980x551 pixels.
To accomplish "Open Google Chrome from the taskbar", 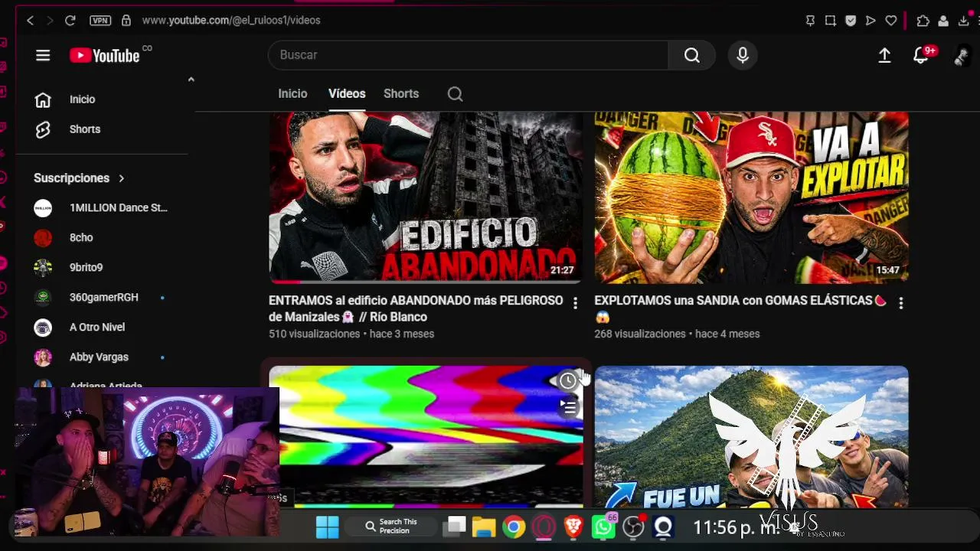I will click(514, 527).
